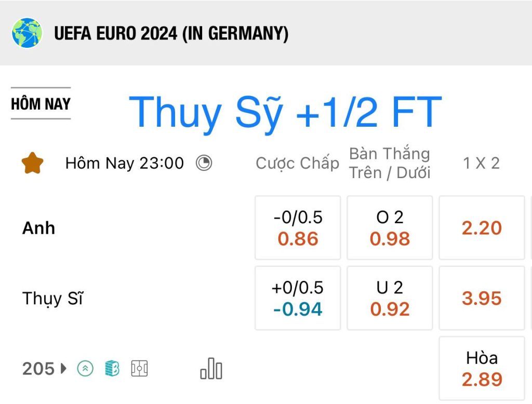This screenshot has width=532, height=404.
Task: Pick Over 2 goals at 0.98
Action: 390,227
